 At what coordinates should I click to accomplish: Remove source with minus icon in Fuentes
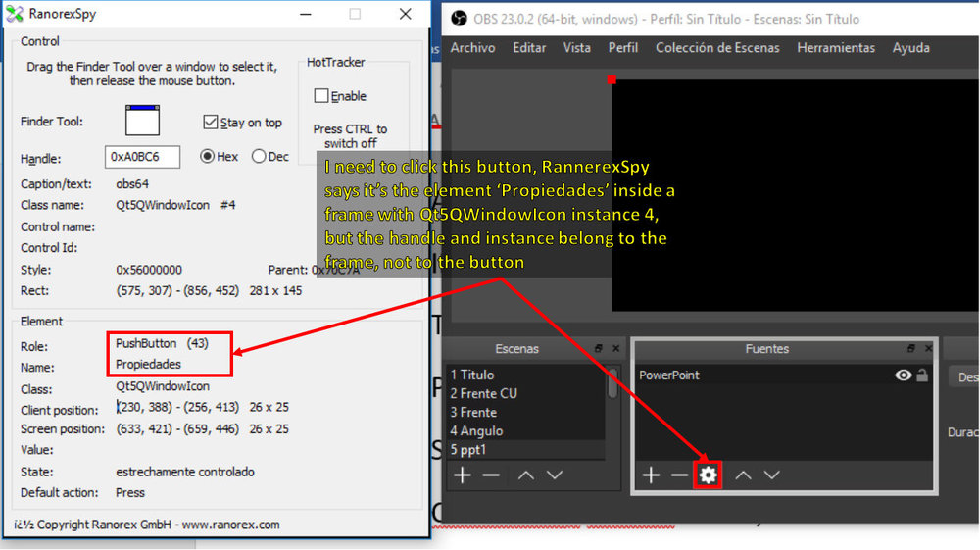pyautogui.click(x=679, y=475)
